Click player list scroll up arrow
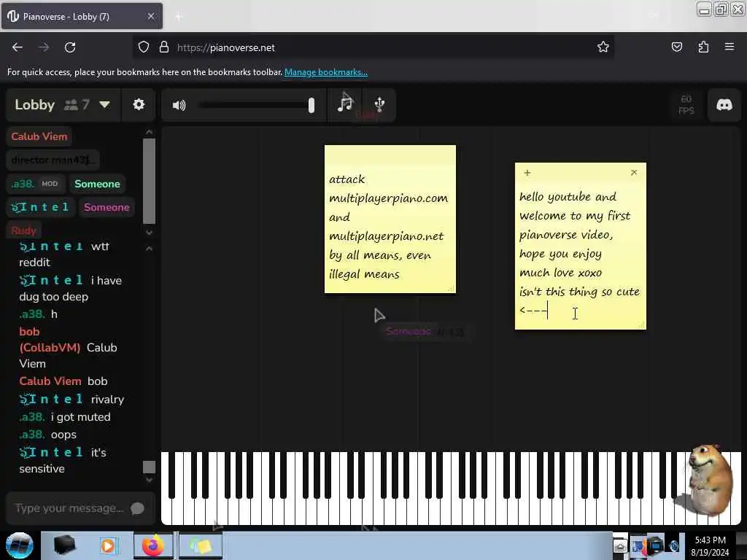Image resolution: width=747 pixels, height=560 pixels. [x=149, y=132]
